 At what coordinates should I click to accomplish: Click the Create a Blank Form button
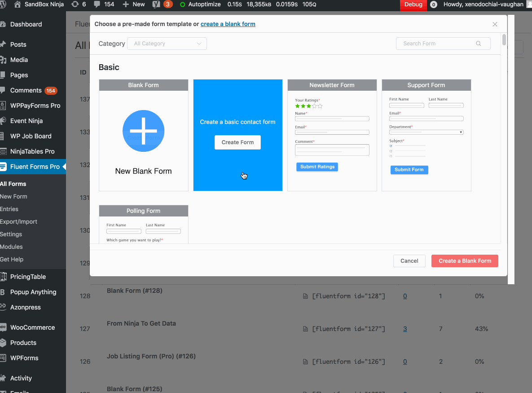[x=465, y=261]
